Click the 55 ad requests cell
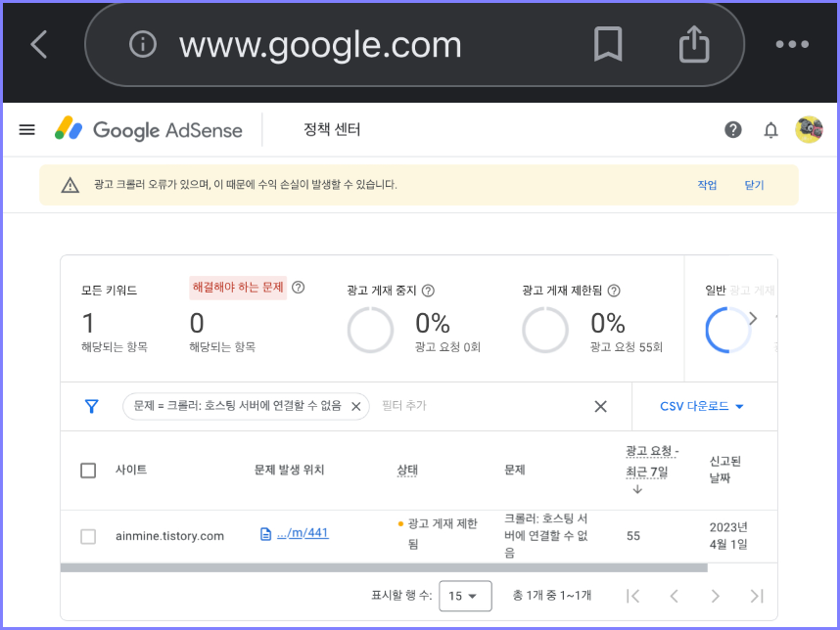The image size is (840, 630). click(633, 536)
